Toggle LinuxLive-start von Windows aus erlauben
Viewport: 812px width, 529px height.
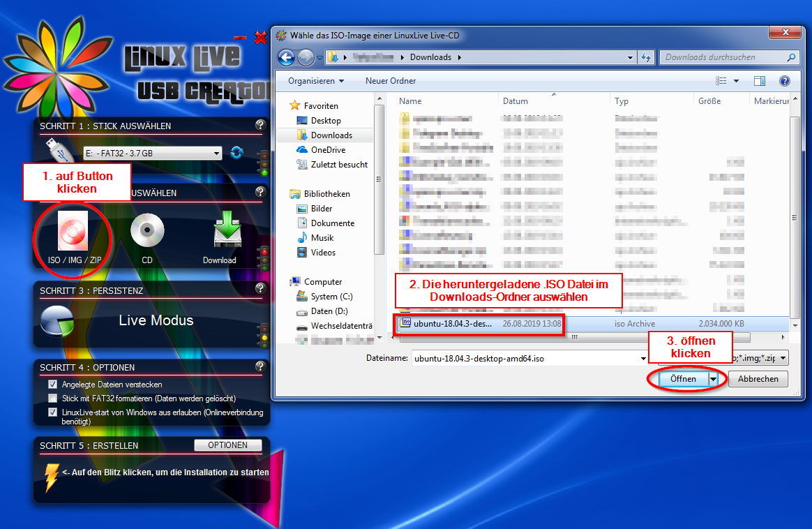(x=52, y=412)
